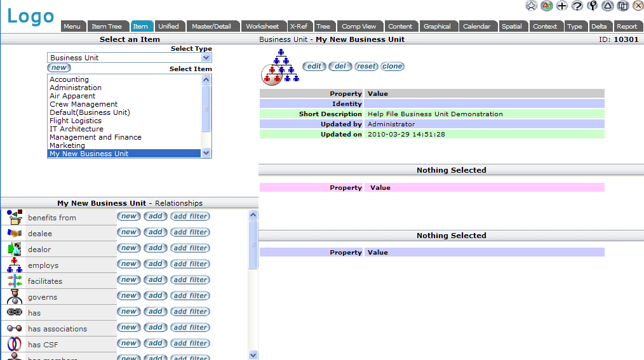
Task: Click the 'benefits from' box icon
Action: [14, 217]
